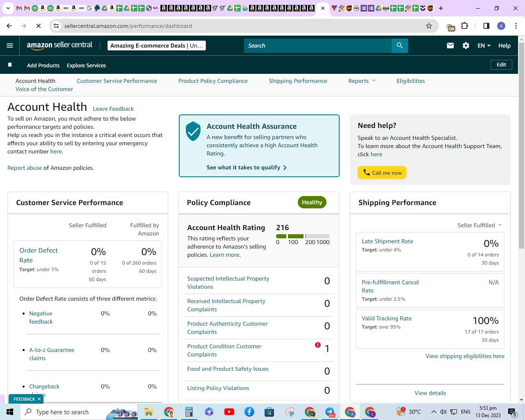Click the Healthy status badge
Viewport: 525px width, 420px height.
pyautogui.click(x=312, y=202)
